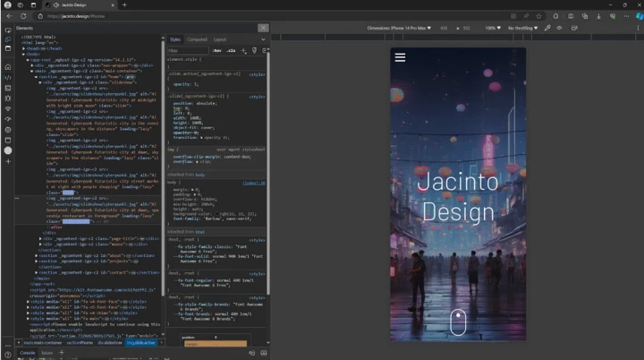Open the No throttling dropdown
This screenshot has height=360, width=644.
522,28
